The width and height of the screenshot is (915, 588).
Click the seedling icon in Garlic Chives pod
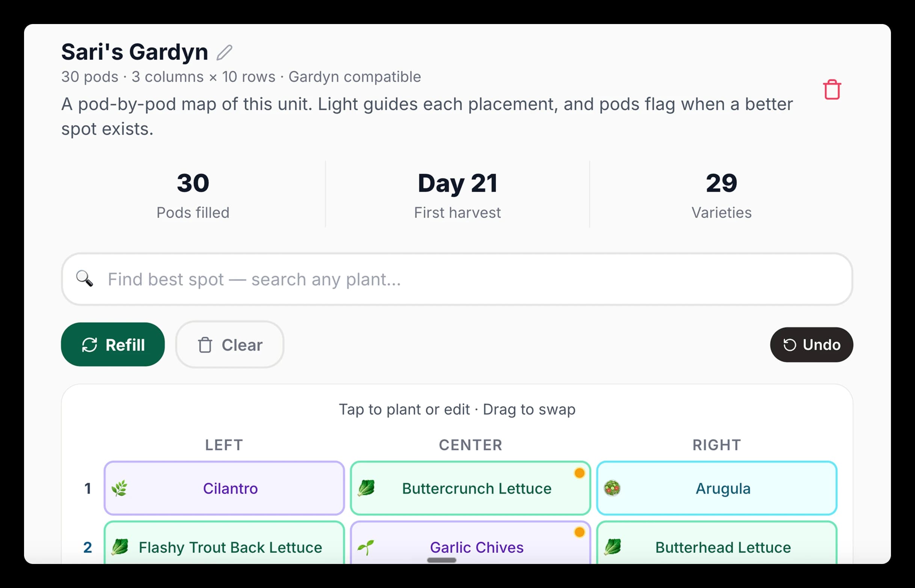(366, 547)
